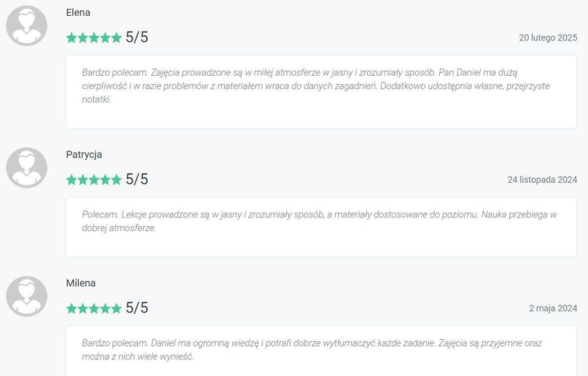Click the reviewer name Patrycja
Screen dimensions: 588x376
(84, 155)
